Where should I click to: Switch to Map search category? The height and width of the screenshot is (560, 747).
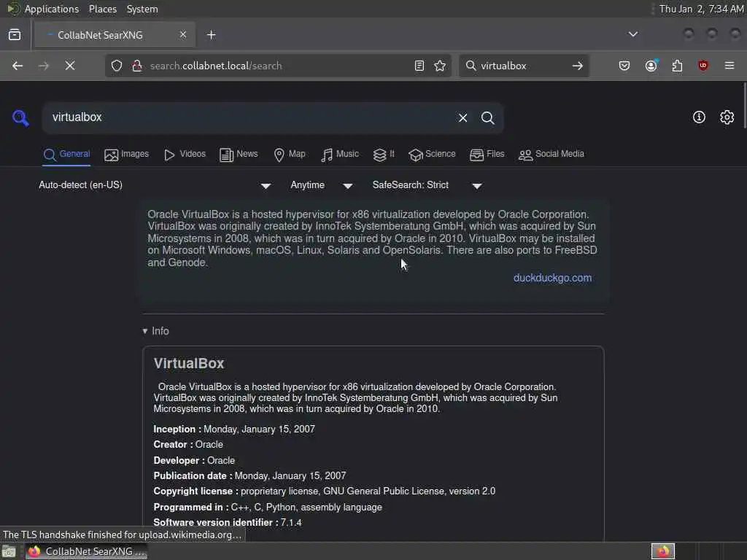click(290, 155)
